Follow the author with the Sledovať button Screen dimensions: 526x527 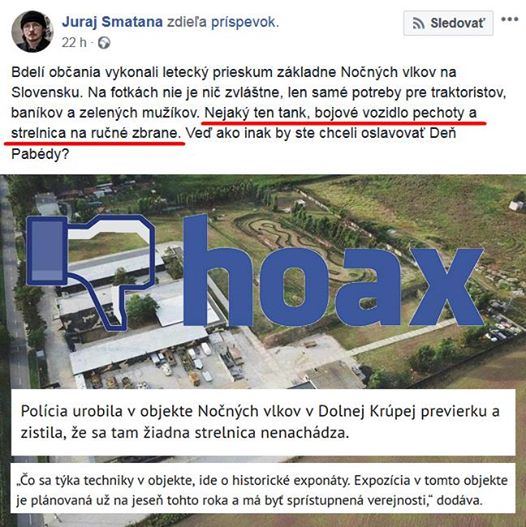448,23
